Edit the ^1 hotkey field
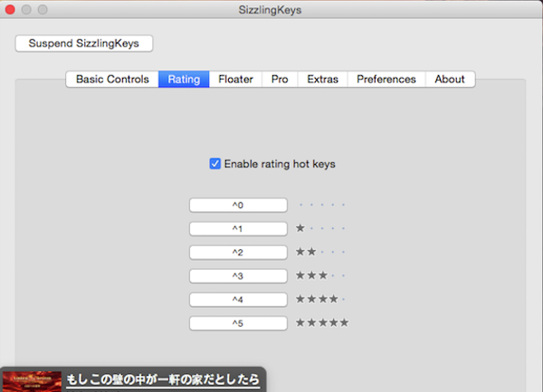 [x=238, y=229]
